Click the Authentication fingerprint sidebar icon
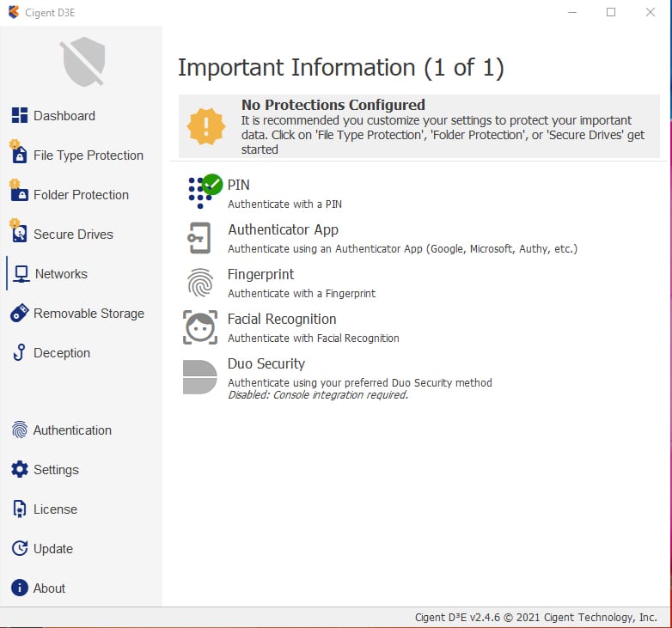 click(x=20, y=430)
